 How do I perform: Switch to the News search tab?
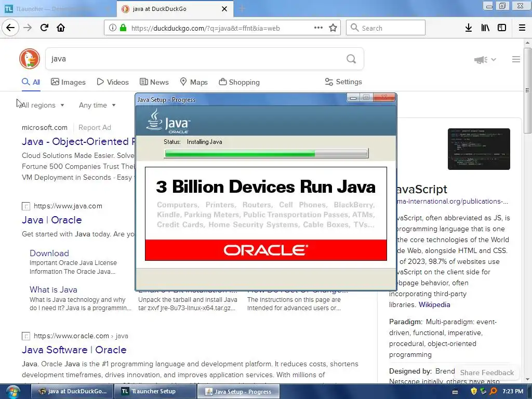coord(154,82)
